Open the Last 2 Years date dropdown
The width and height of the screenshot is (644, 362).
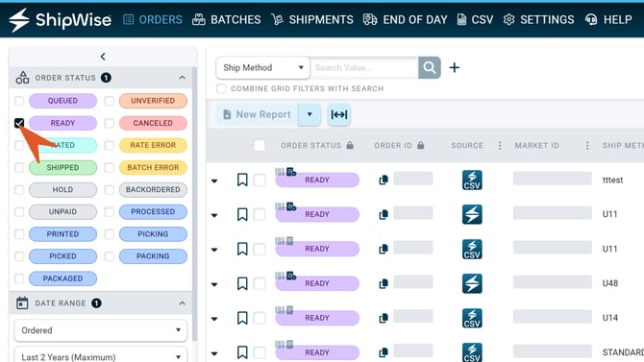tap(101, 355)
